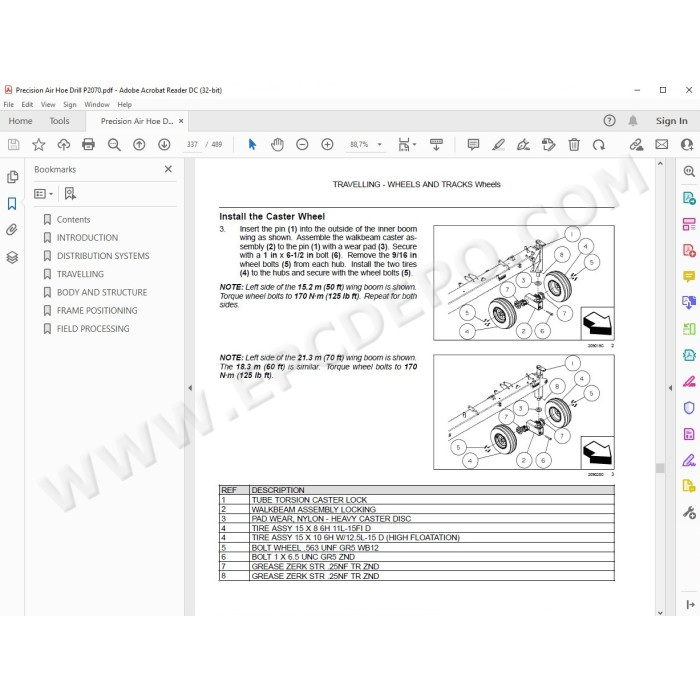Show page thumbnails panel

pyautogui.click(x=12, y=177)
